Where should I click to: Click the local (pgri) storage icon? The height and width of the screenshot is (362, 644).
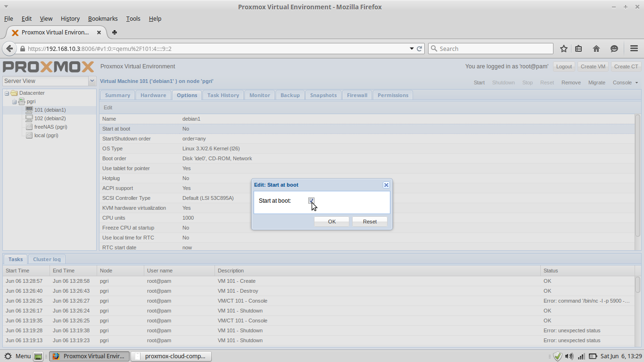click(x=29, y=135)
